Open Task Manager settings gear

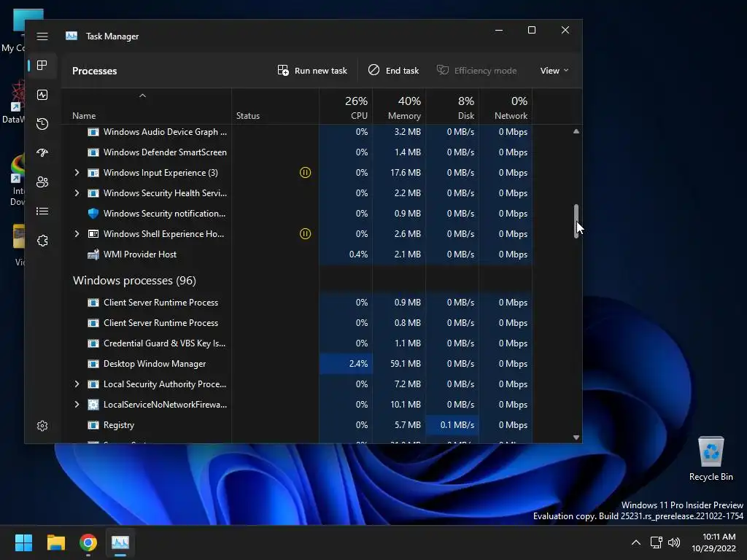pyautogui.click(x=42, y=426)
